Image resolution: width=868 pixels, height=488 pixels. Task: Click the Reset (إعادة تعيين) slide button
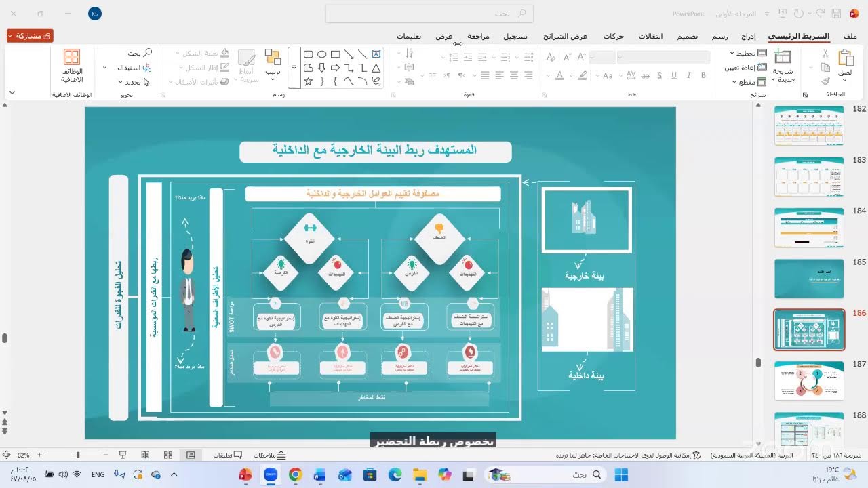click(745, 68)
